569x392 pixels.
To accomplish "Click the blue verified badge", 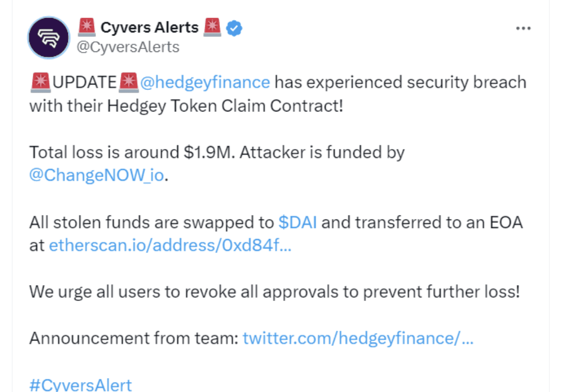I will tap(234, 28).
